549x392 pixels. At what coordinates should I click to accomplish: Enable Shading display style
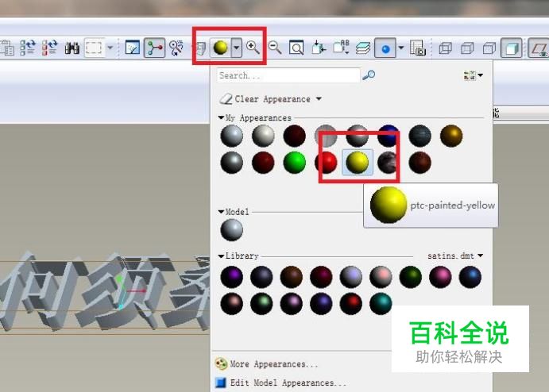coord(512,48)
